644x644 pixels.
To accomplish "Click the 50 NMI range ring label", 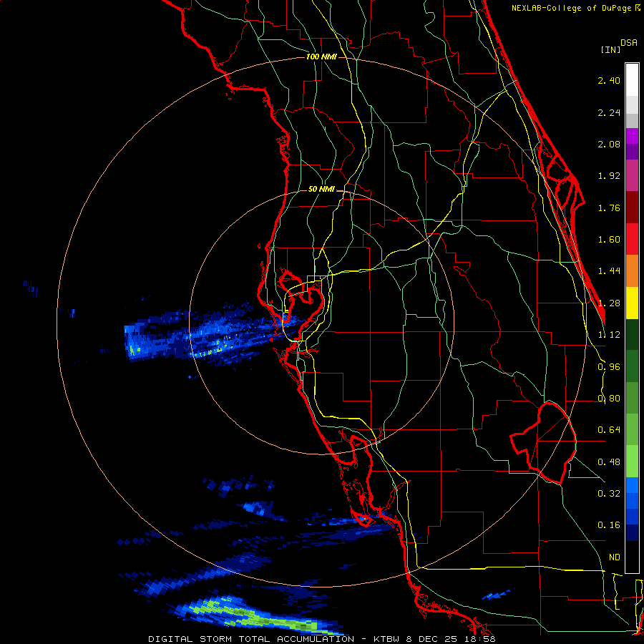I will 321,189.
